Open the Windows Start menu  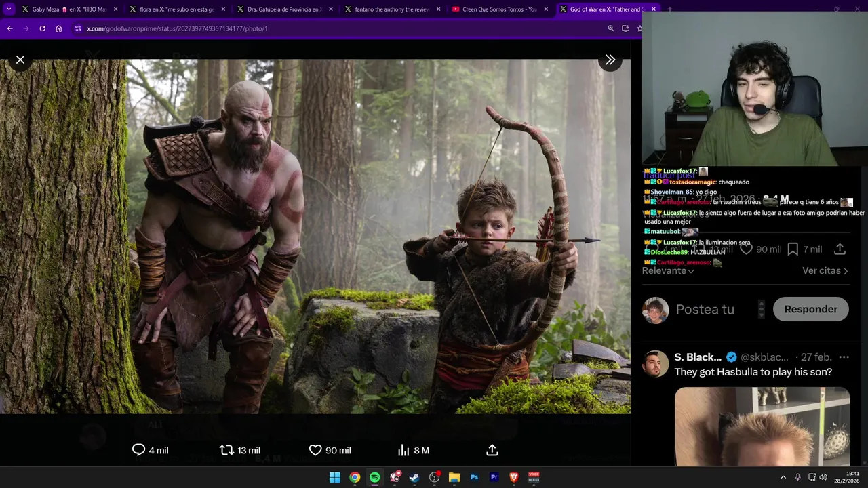tap(334, 477)
